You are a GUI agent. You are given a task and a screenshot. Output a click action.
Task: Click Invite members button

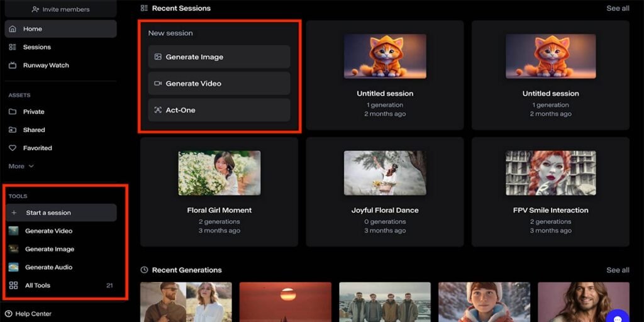pos(61,9)
